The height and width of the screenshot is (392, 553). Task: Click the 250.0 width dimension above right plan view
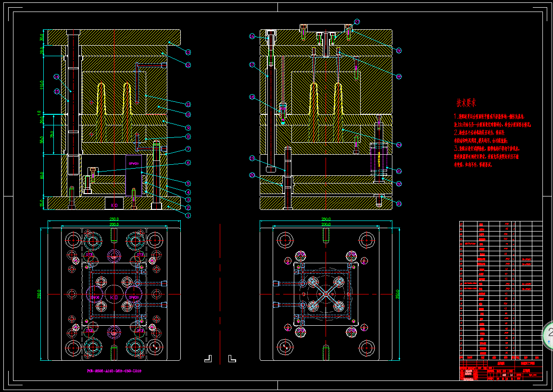click(x=326, y=219)
